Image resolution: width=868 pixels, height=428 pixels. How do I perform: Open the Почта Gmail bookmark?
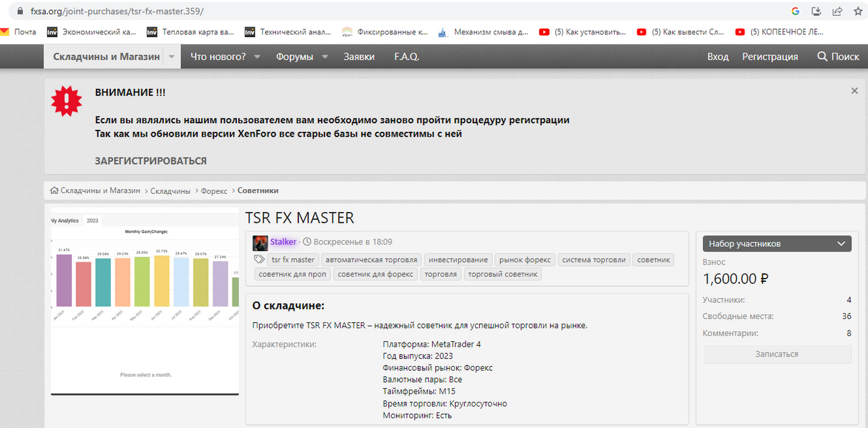(x=19, y=32)
